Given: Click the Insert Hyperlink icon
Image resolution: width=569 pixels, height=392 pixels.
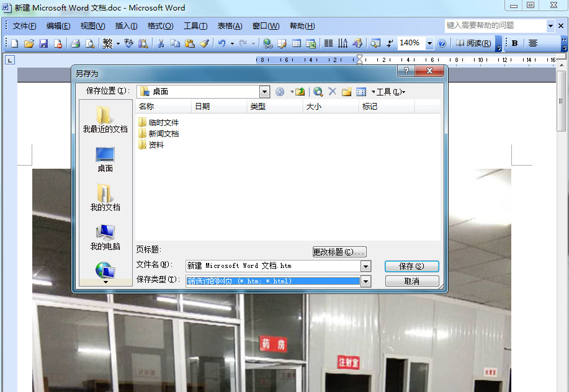Looking at the screenshot, I should pyautogui.click(x=267, y=43).
